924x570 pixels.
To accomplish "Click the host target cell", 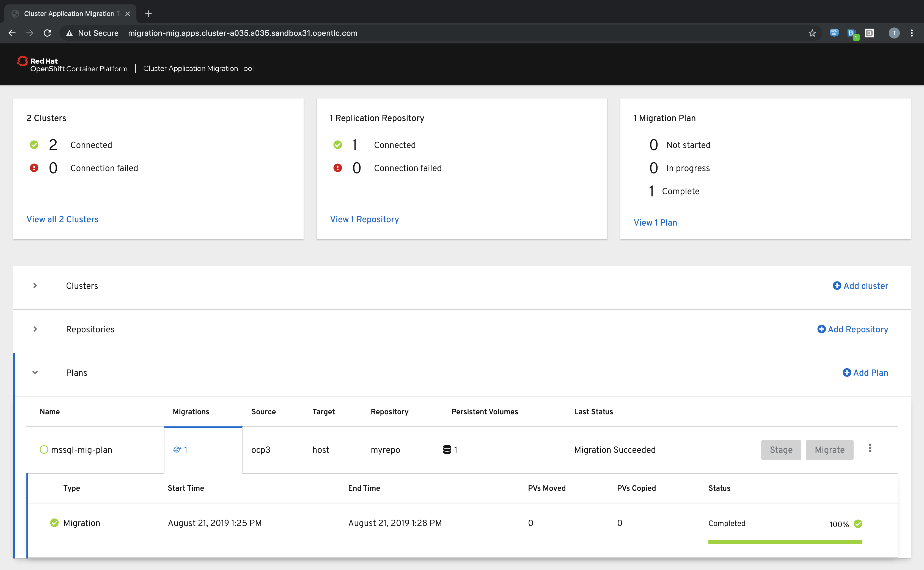I will [x=321, y=450].
